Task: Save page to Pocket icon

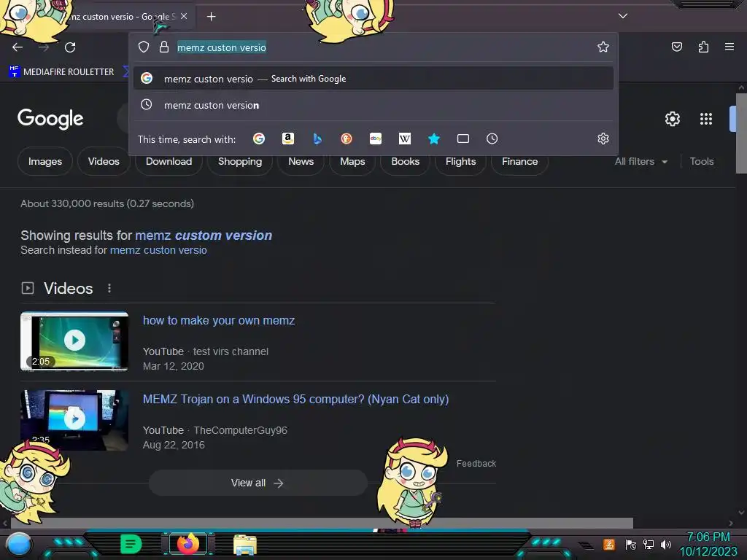Action: tap(677, 47)
